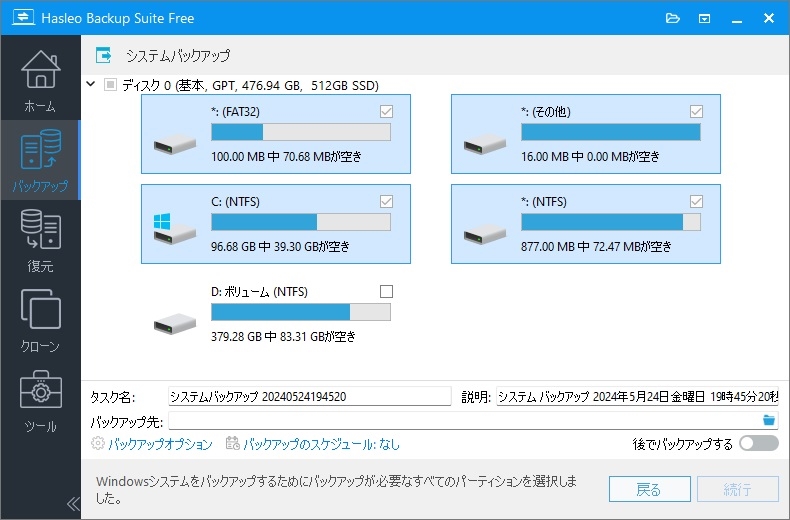
Task: Open the Tools sidebar section
Action: (x=40, y=401)
